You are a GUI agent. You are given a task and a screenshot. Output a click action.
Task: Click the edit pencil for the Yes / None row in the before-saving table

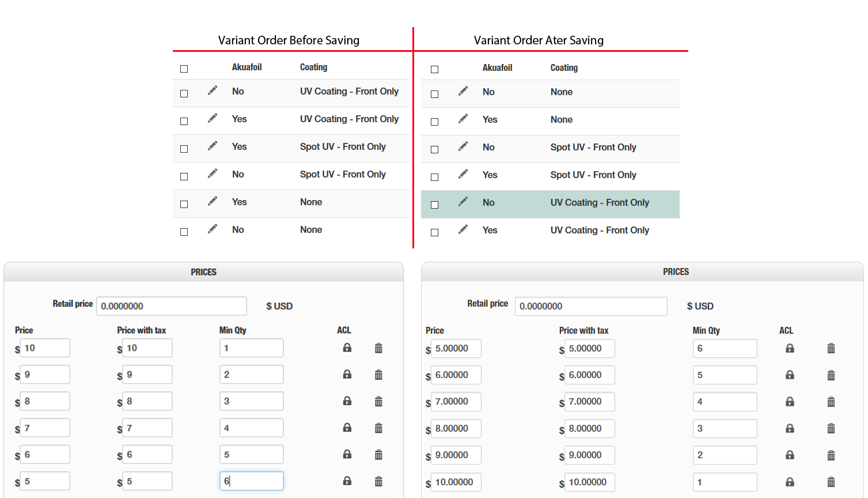coord(213,201)
